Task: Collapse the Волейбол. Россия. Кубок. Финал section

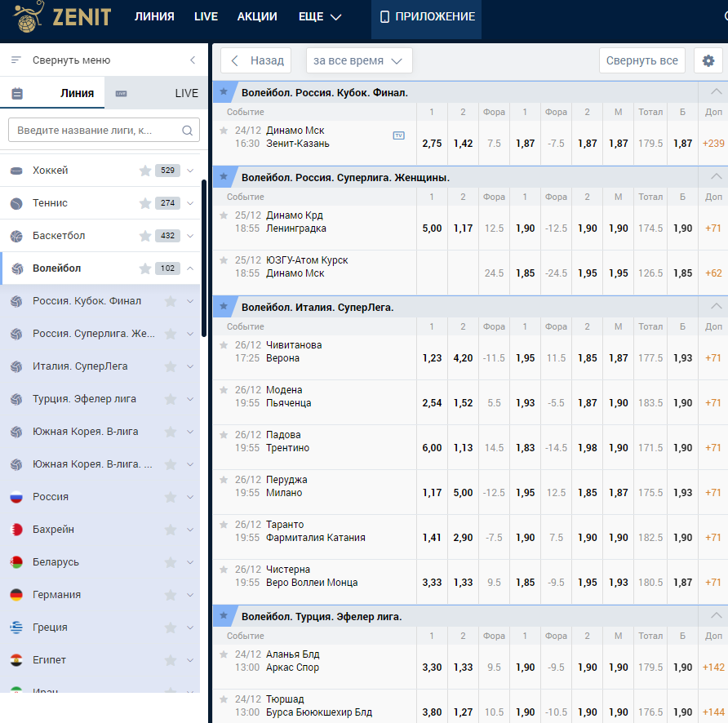Action: [716, 92]
